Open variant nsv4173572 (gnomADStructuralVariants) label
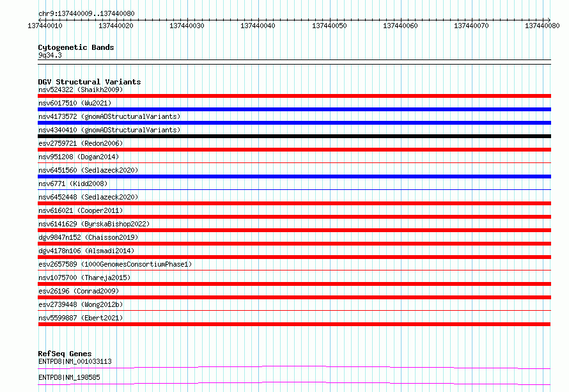Image resolution: width=569 pixels, height=392 pixels. pos(109,116)
